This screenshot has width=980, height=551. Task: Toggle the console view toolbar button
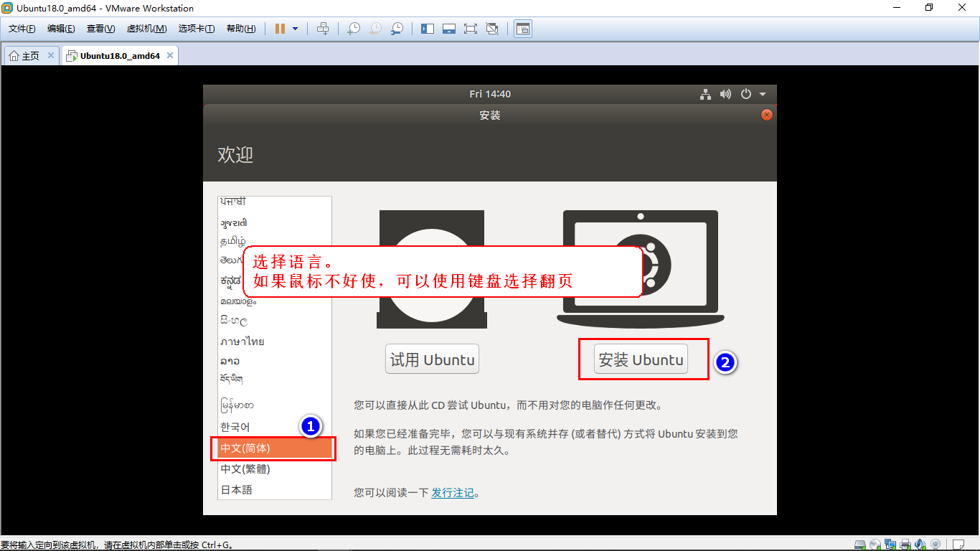coord(523,29)
